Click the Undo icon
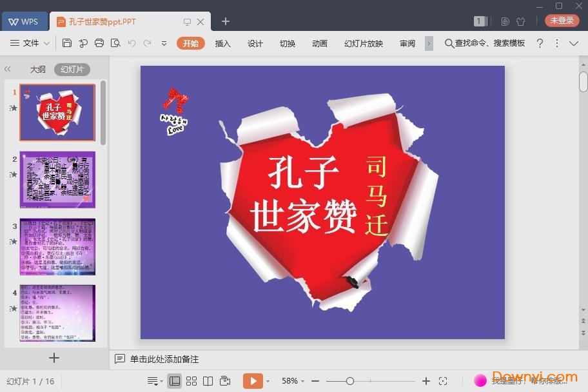 132,43
